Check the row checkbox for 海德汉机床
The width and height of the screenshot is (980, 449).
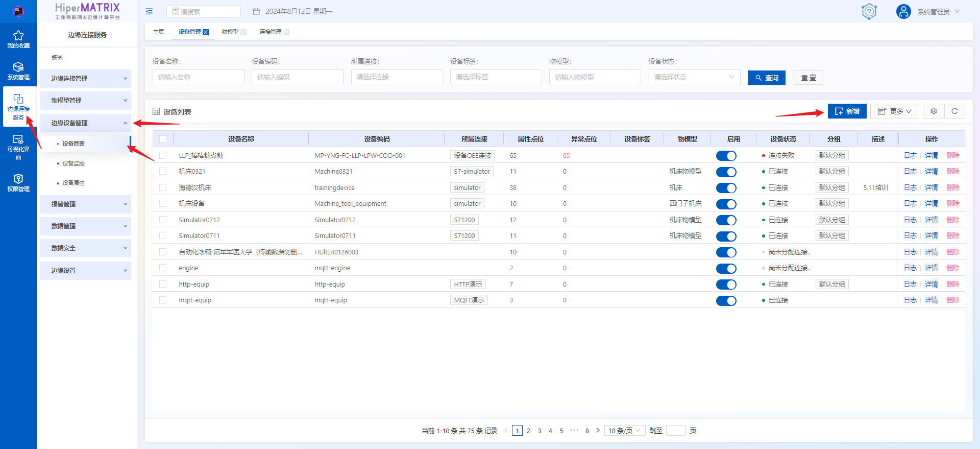pyautogui.click(x=163, y=187)
